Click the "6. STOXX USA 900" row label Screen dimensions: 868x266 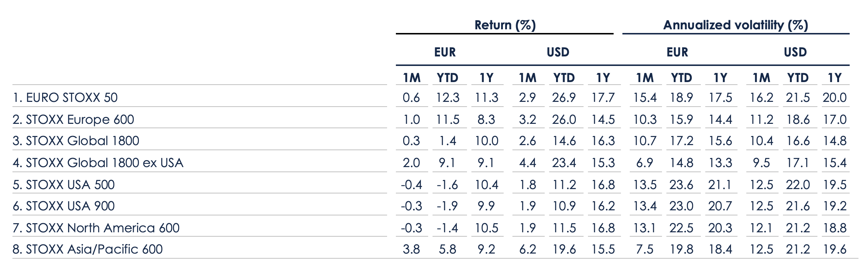(64, 206)
